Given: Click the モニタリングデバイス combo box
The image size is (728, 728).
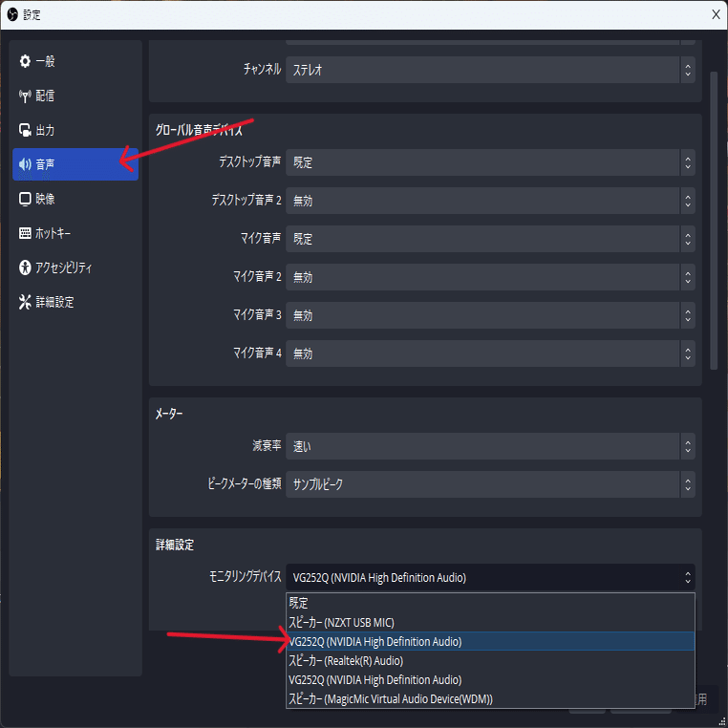Looking at the screenshot, I should click(x=490, y=577).
